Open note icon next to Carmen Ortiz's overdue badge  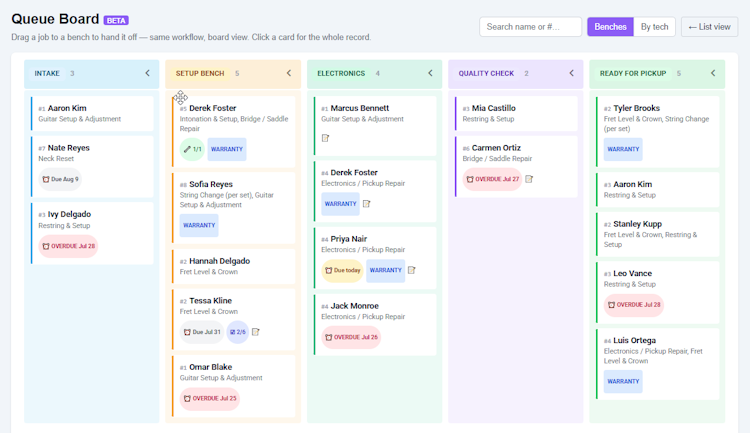pyautogui.click(x=529, y=179)
